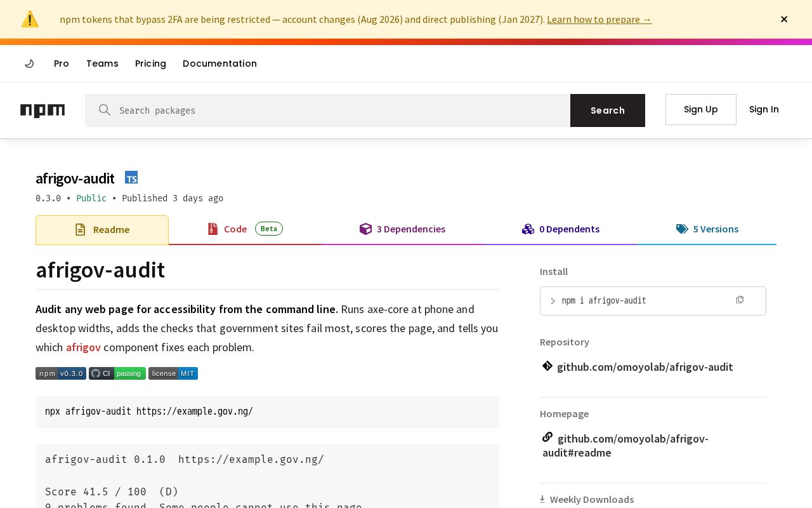Click the 'Published 3 days ago' text
812x508 pixels.
point(173,198)
